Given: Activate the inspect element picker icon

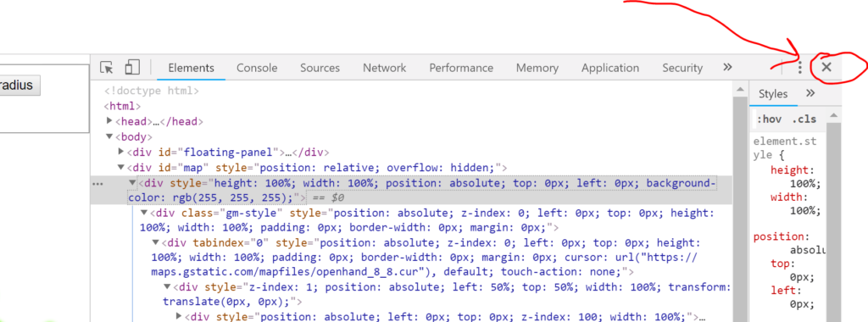Looking at the screenshot, I should point(106,68).
